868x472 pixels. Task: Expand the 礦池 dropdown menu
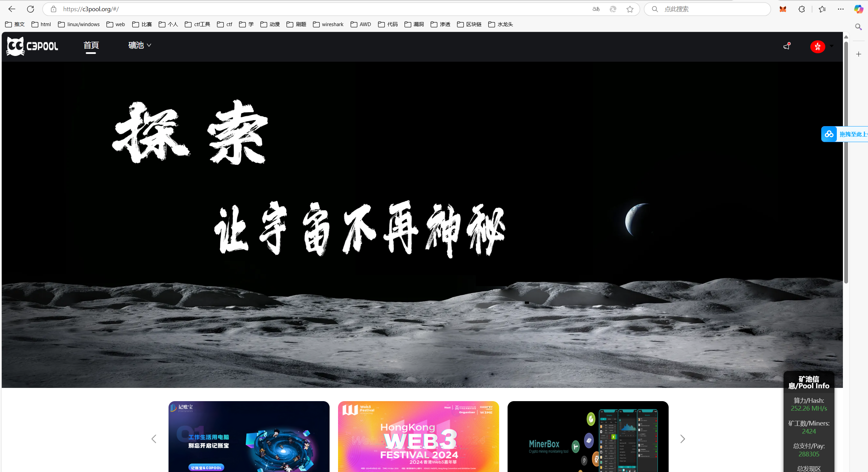139,45
